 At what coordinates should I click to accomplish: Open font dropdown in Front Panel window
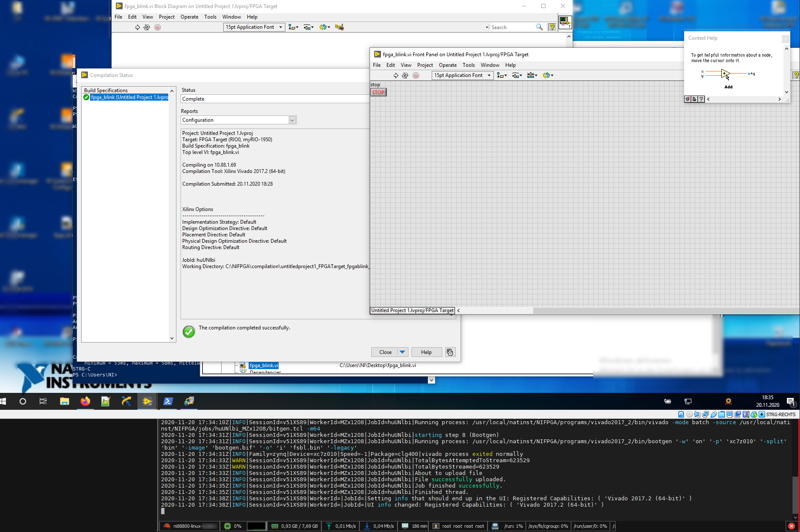coord(463,75)
